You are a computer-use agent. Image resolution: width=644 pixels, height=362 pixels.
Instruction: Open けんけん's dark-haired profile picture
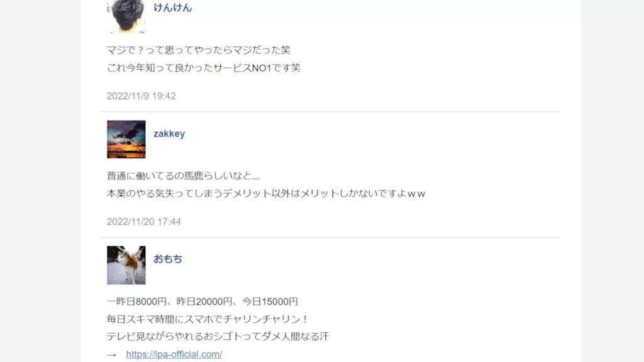click(126, 16)
